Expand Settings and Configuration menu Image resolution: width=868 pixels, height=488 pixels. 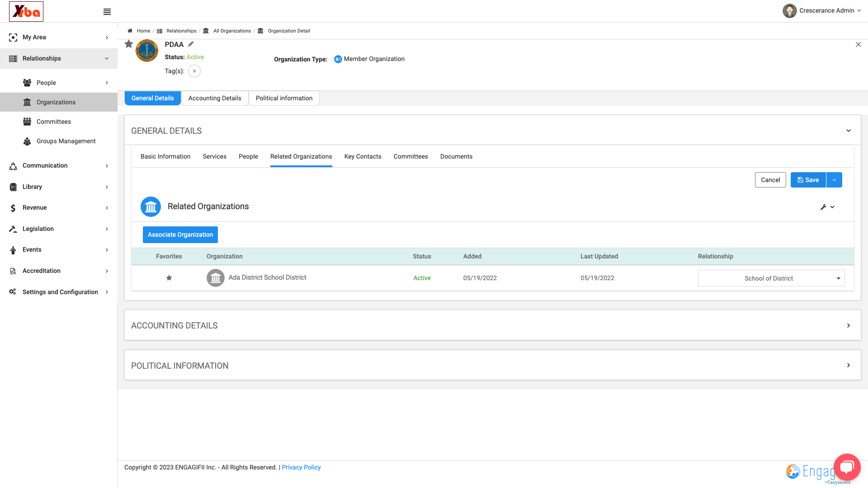[59, 292]
